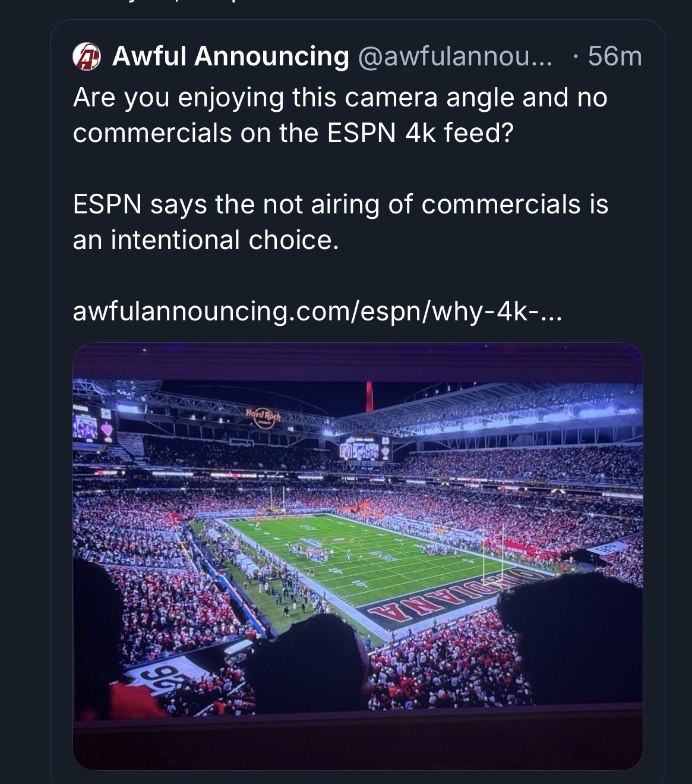Screen dimensions: 692x784
Task: Open the awfulannouncing.com/espn article link
Action: coord(315,311)
